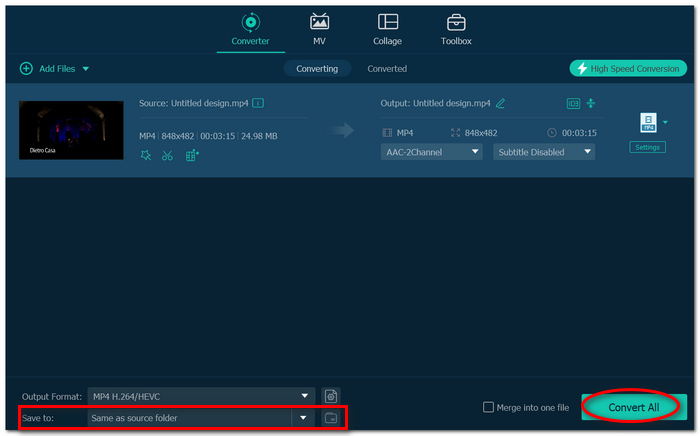Browse output folder with folder icon
This screenshot has width=700, height=436.
[x=331, y=418]
